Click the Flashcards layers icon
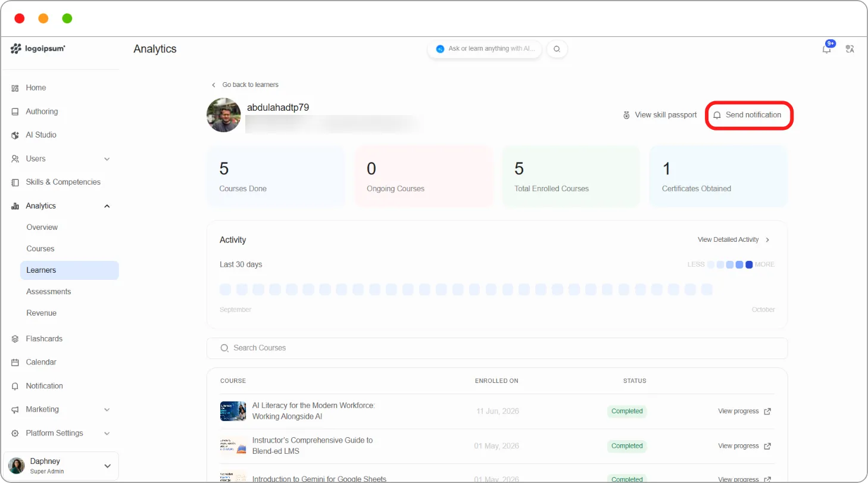 click(15, 339)
